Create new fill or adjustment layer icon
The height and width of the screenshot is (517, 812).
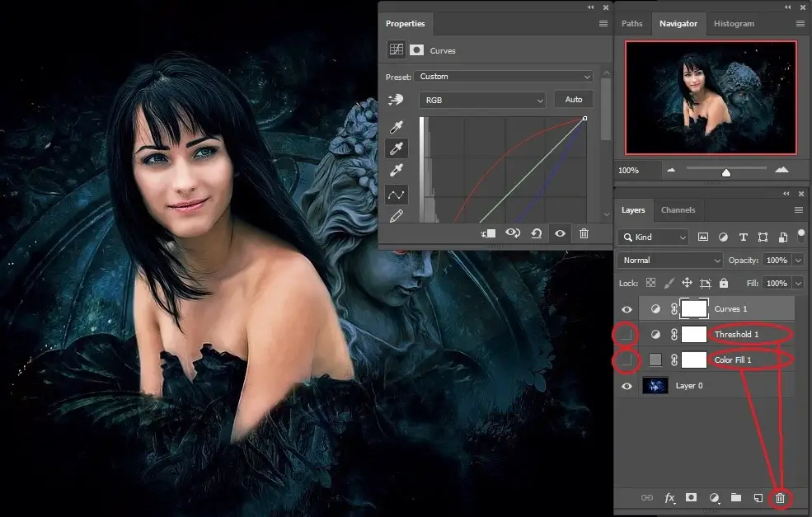714,498
